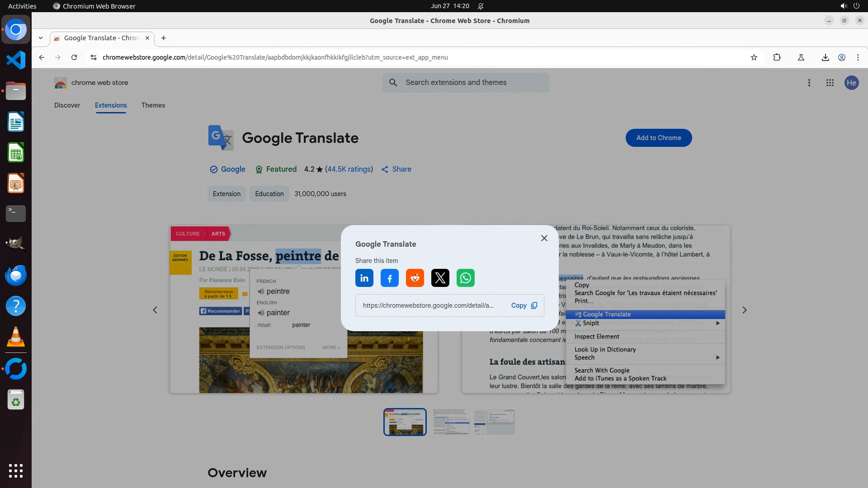Share via the LinkedIn icon

364,278
